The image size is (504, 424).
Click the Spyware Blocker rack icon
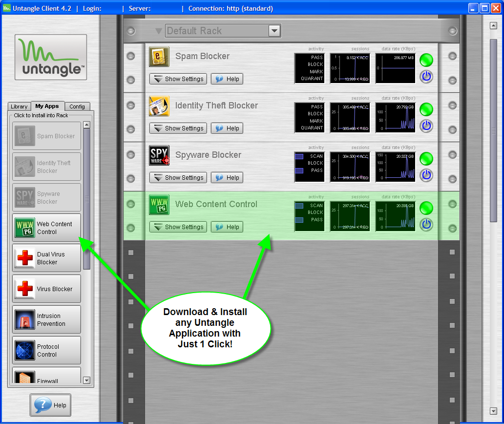pyautogui.click(x=159, y=155)
